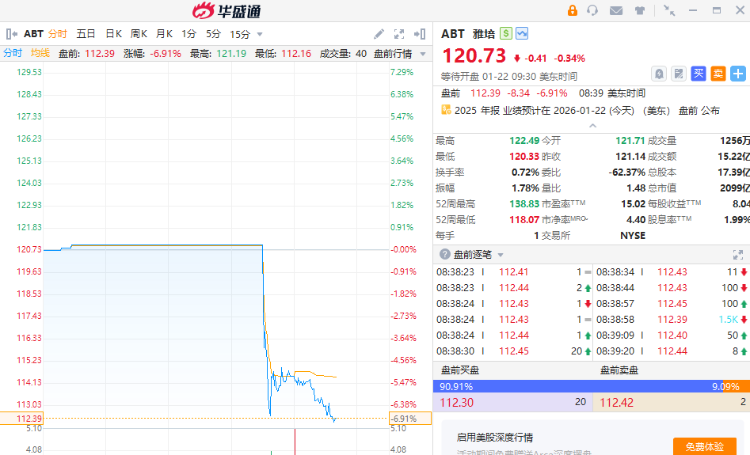
Task: Minimize the application window
Action: [693, 11]
